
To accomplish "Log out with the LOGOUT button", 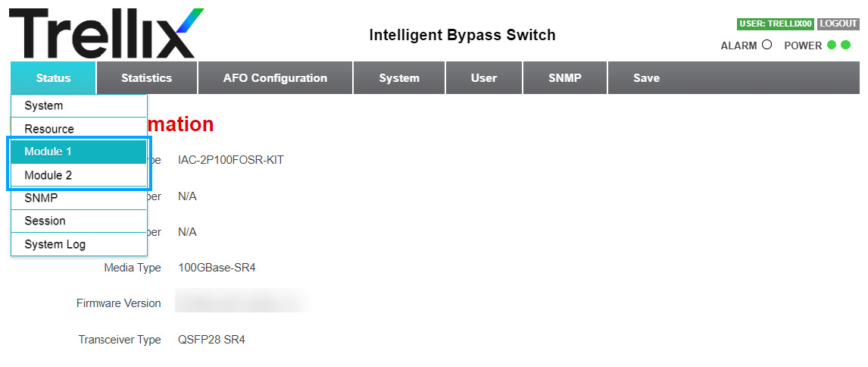I will point(838,24).
